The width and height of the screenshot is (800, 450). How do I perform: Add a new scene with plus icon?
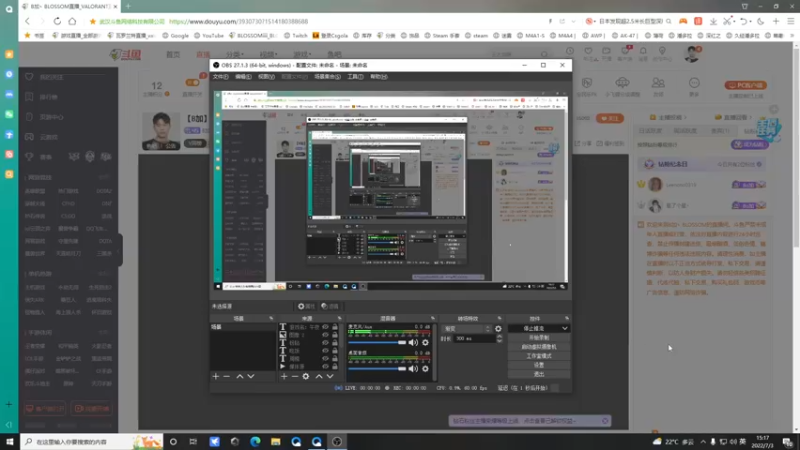pyautogui.click(x=215, y=377)
